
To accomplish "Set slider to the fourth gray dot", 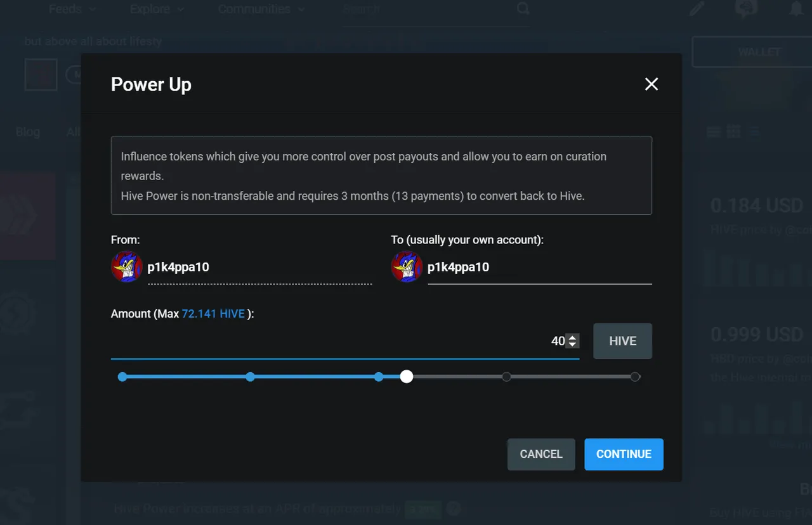I will 506,377.
